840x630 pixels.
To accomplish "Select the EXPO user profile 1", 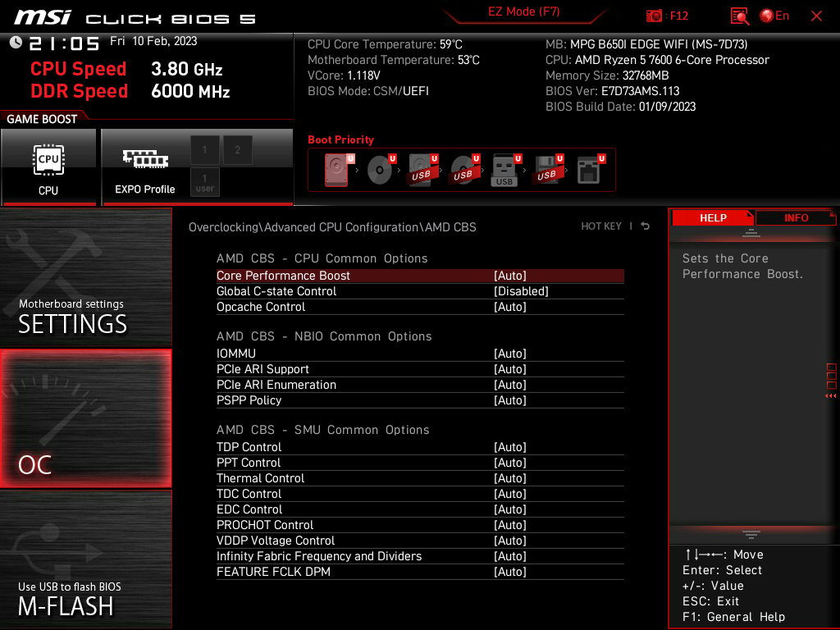I will 204,182.
